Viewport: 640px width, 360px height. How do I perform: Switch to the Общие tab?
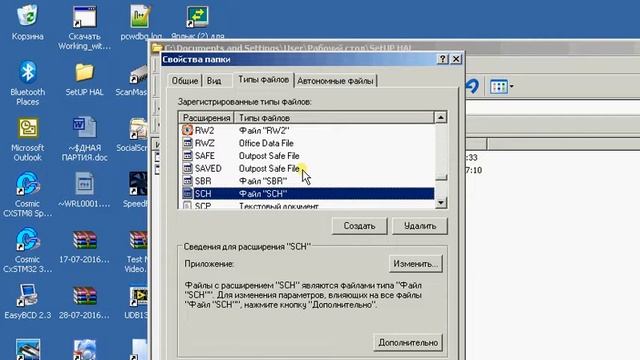point(184,81)
